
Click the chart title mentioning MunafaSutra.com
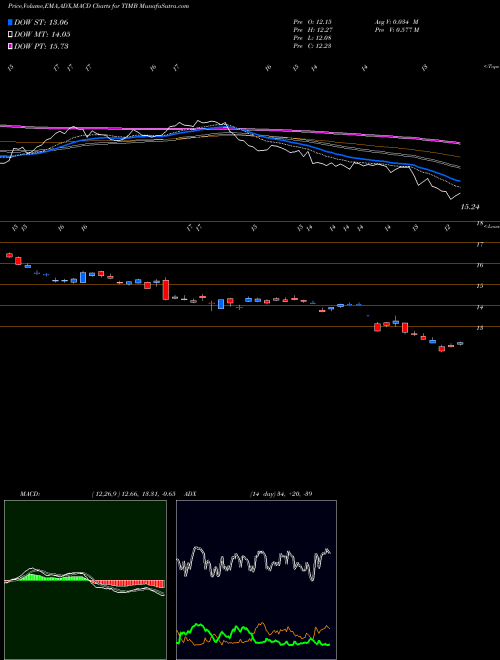(99, 6)
